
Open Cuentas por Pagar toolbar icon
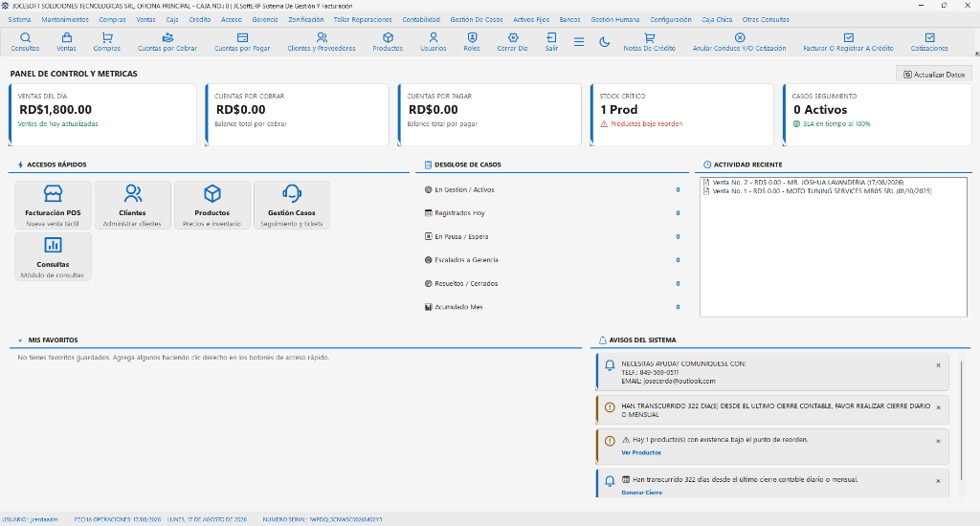(242, 42)
